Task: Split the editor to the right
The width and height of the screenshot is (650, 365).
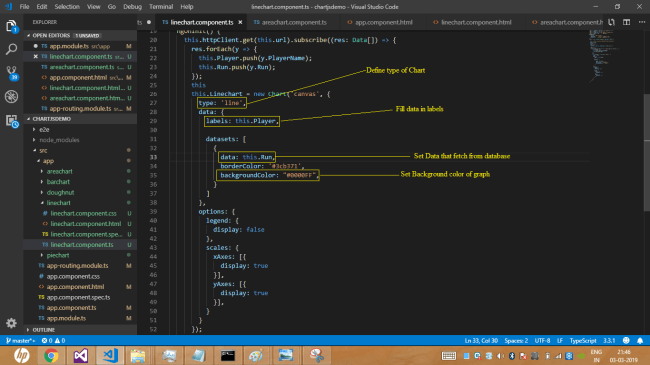Action: (x=626, y=22)
